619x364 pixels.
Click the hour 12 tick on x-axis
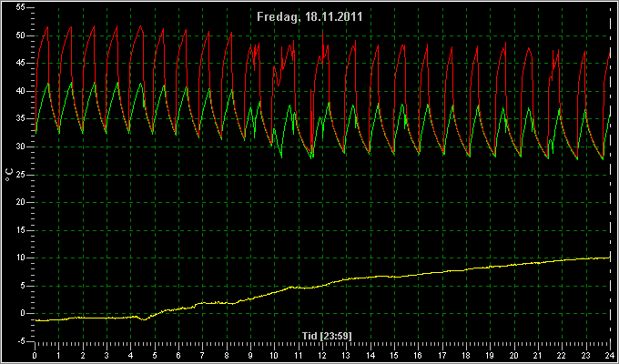pyautogui.click(x=322, y=356)
